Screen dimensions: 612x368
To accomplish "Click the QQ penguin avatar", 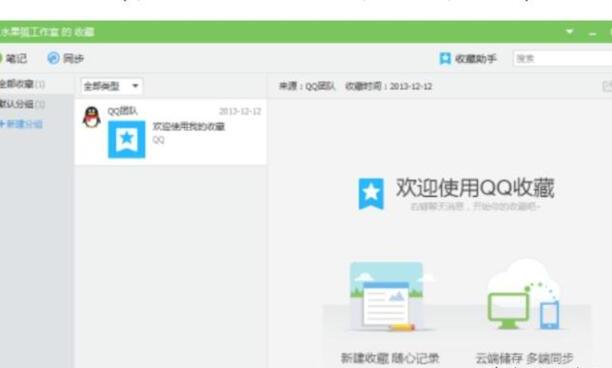I will (92, 117).
